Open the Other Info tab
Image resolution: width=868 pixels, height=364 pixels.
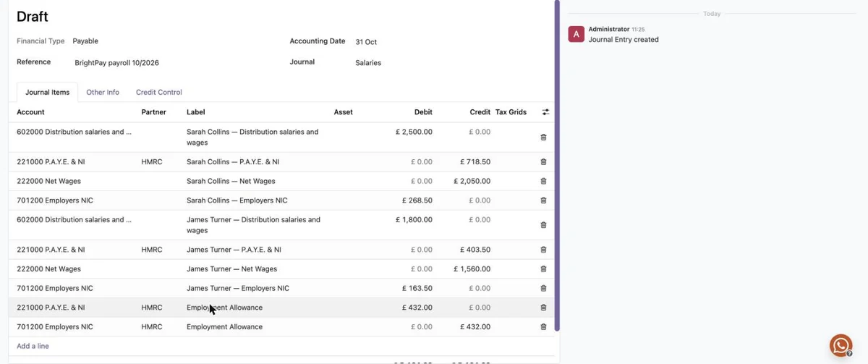click(x=103, y=93)
